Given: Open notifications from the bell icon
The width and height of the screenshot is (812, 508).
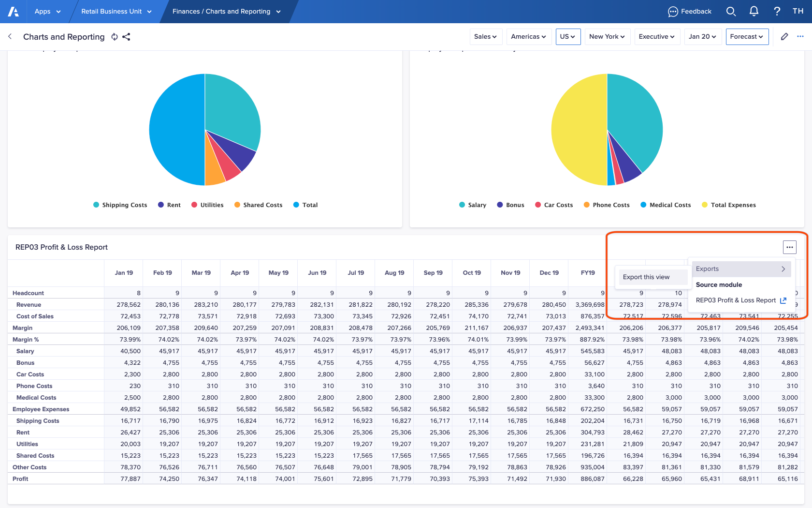Looking at the screenshot, I should [x=754, y=11].
